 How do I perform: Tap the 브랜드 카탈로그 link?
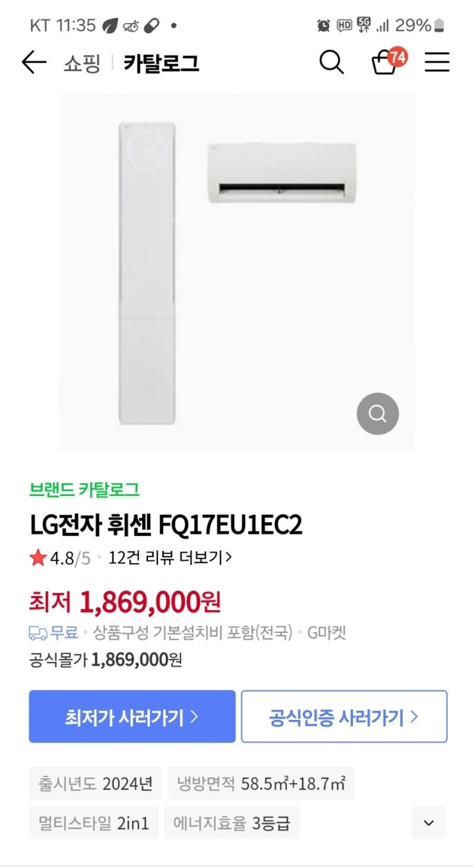point(84,490)
